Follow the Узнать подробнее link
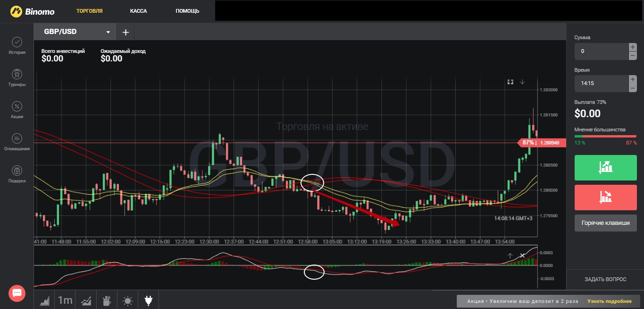Image resolution: width=644 pixels, height=309 pixels. (x=609, y=301)
